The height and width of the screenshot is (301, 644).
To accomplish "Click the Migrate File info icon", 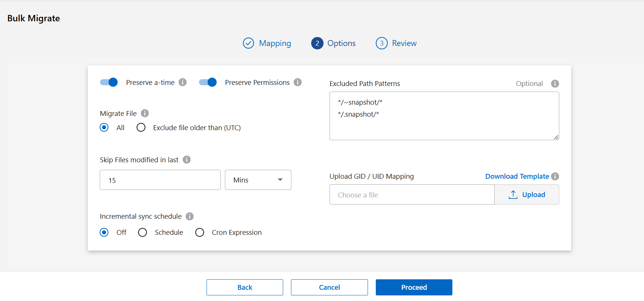I will 145,113.
